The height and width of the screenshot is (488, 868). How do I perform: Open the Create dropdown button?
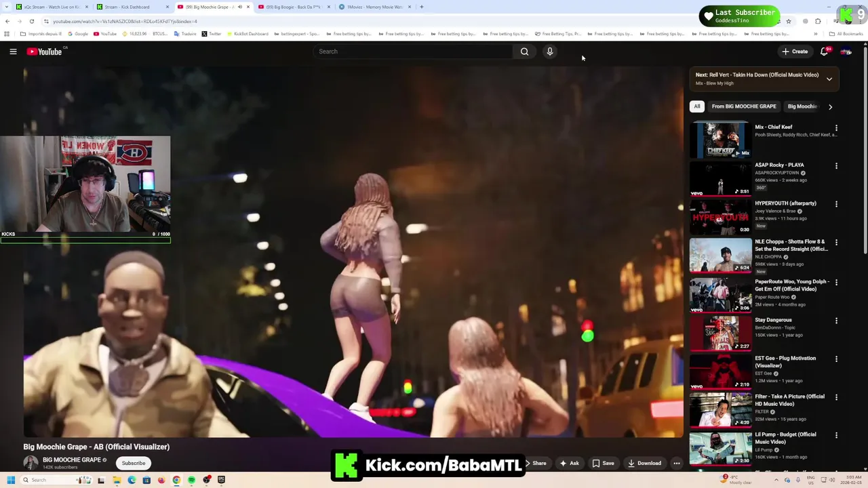click(795, 52)
